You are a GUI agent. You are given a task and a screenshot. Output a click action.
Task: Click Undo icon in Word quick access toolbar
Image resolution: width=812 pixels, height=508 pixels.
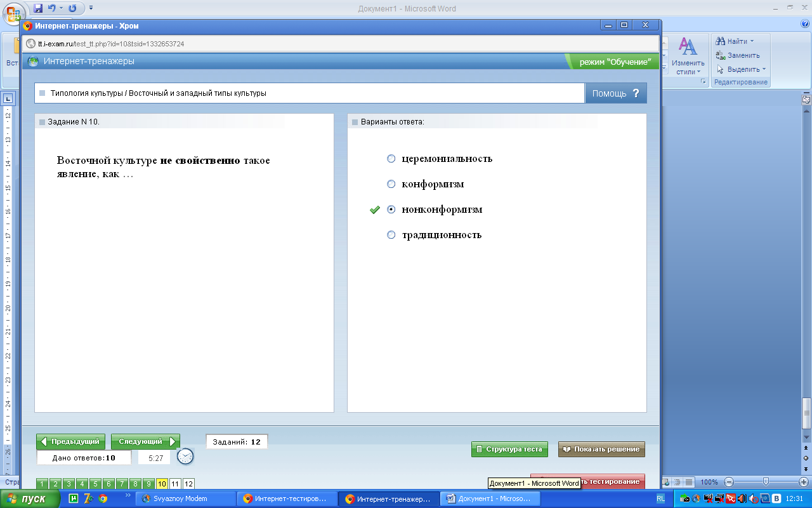click(52, 8)
